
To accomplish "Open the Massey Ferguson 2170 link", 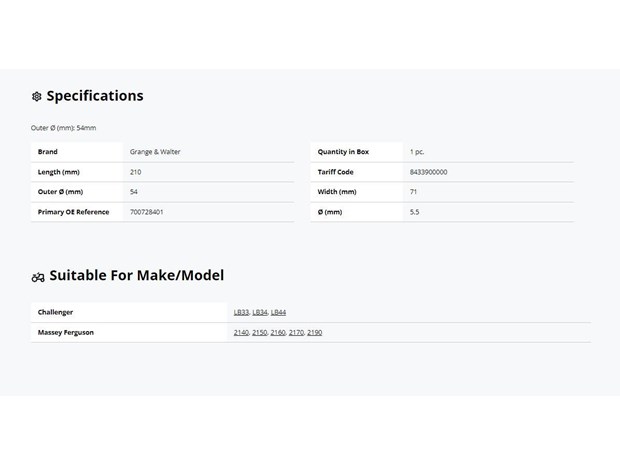I will click(x=296, y=333).
